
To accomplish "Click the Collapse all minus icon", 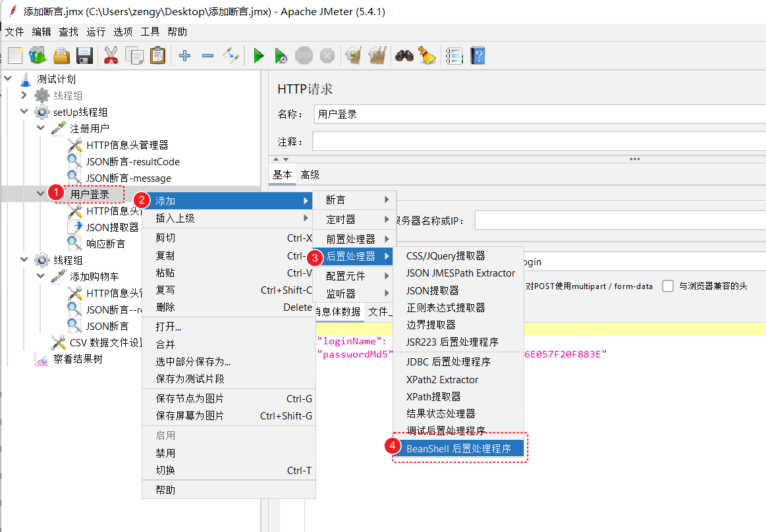I will coord(207,56).
